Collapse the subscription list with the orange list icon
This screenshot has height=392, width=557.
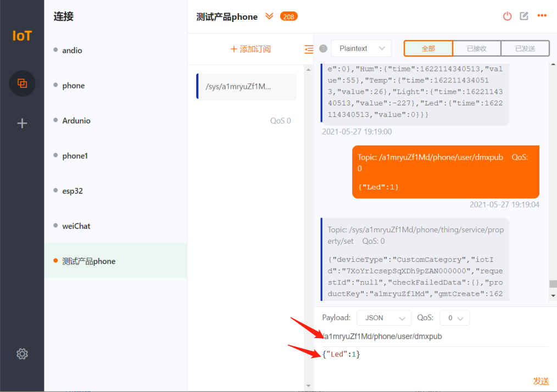(309, 49)
